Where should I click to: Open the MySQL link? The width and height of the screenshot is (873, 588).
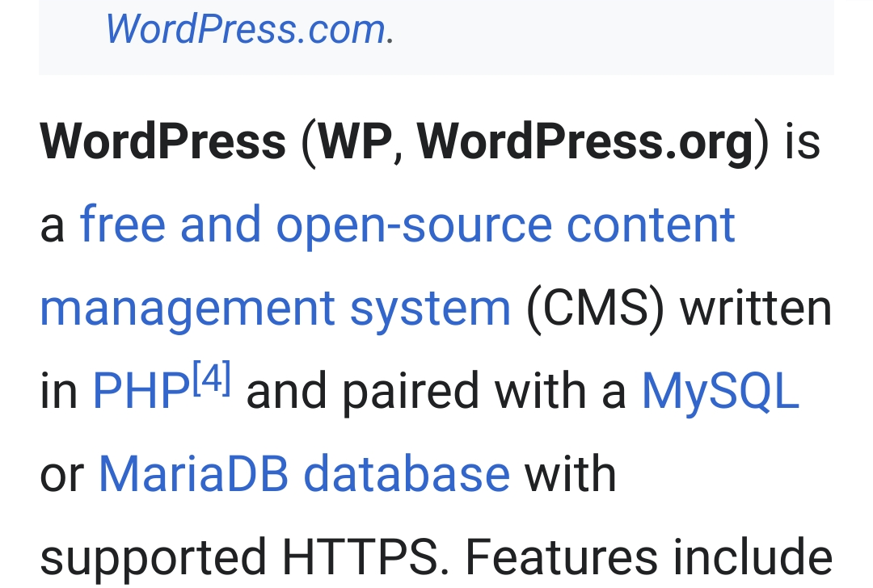coord(719,391)
